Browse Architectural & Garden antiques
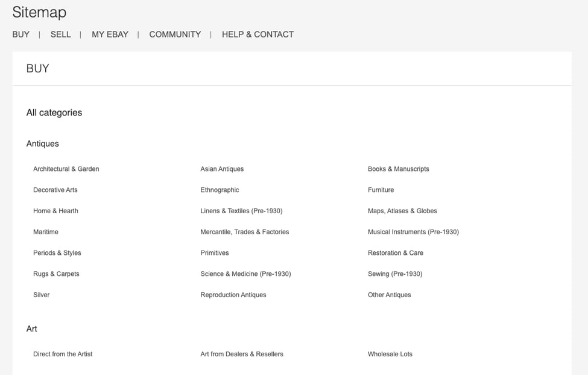 [66, 169]
